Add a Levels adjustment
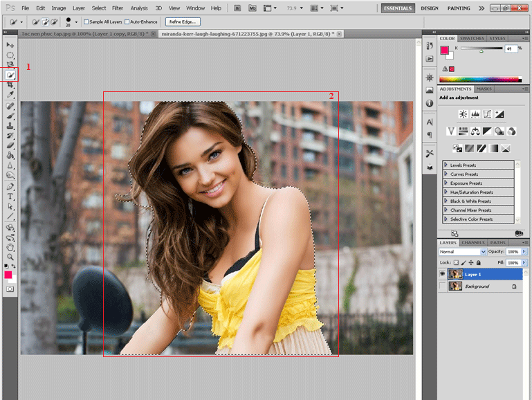 point(475,114)
